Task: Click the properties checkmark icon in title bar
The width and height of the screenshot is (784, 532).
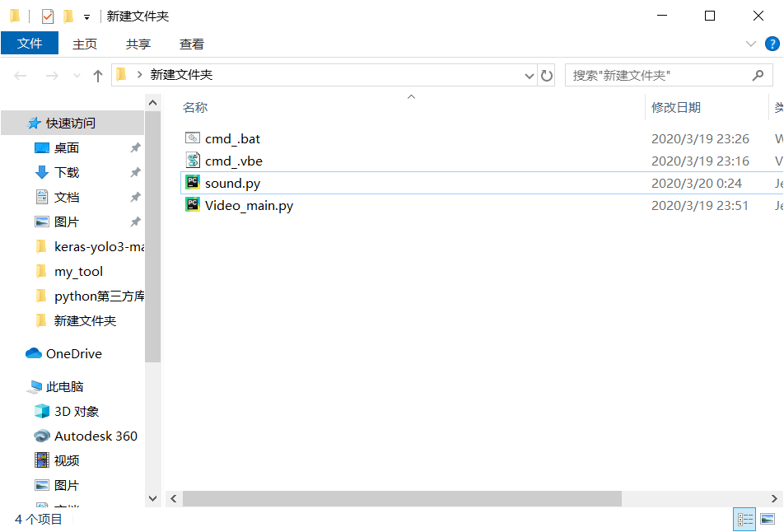Action: point(48,16)
